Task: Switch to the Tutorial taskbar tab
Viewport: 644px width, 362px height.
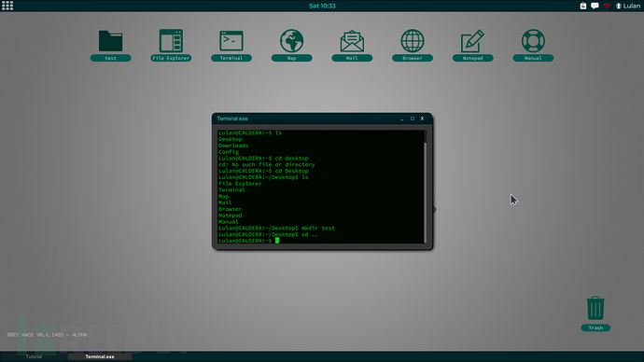Action: click(34, 356)
